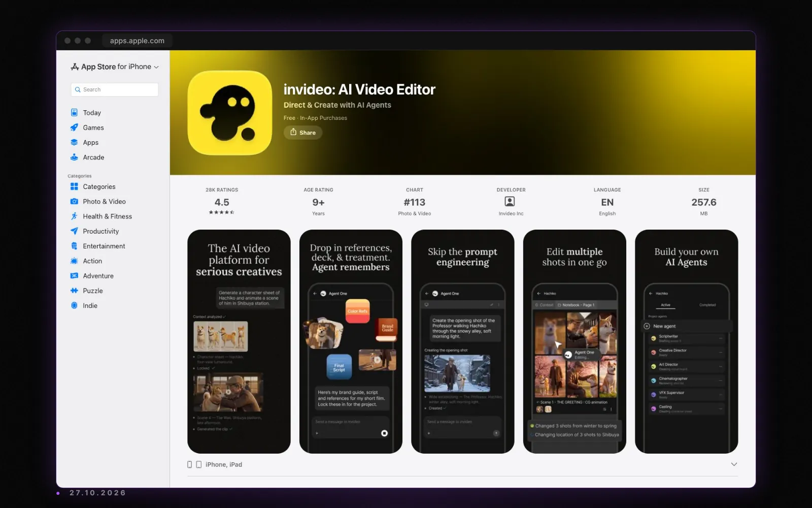This screenshot has height=508, width=812.
Task: Click the iPhone, iPad device label
Action: pyautogui.click(x=224, y=465)
